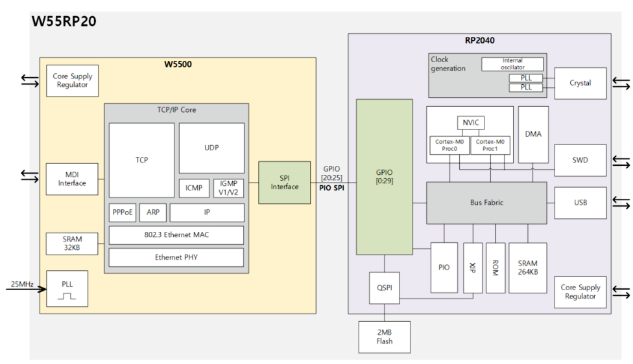
Task: Select the UDP block
Action: point(211,148)
